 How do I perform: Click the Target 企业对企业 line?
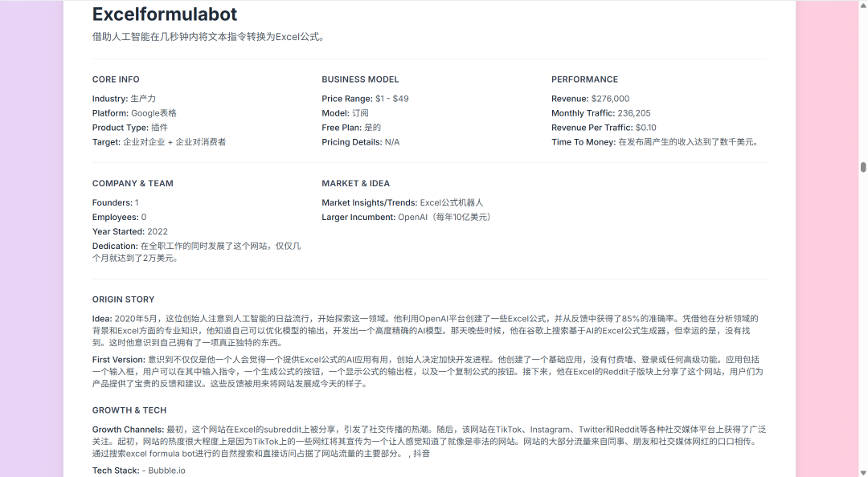coord(159,141)
